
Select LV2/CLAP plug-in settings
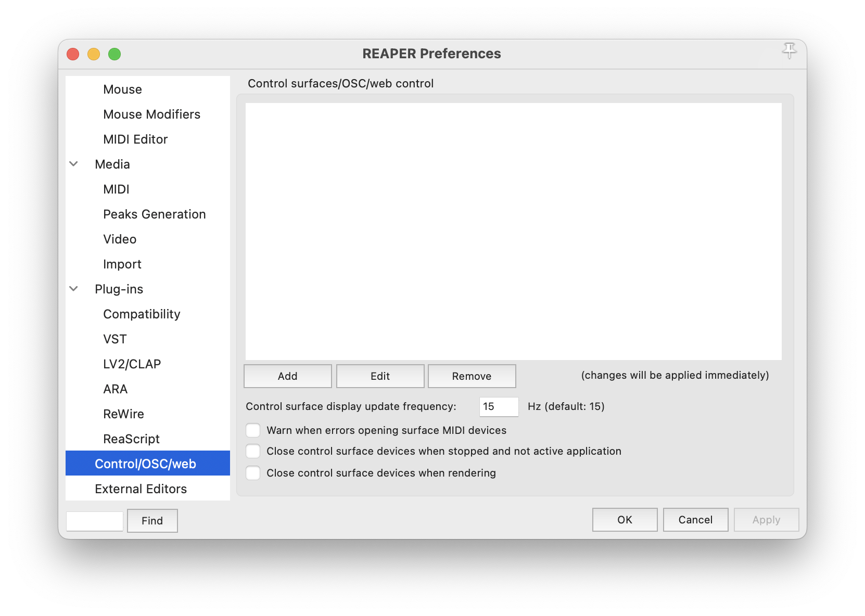pyautogui.click(x=148, y=364)
